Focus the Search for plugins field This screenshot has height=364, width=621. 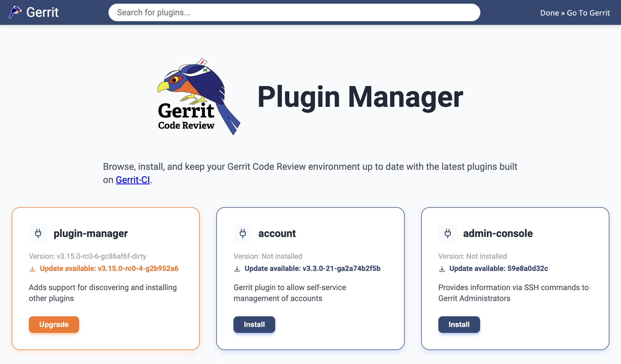pyautogui.click(x=294, y=12)
